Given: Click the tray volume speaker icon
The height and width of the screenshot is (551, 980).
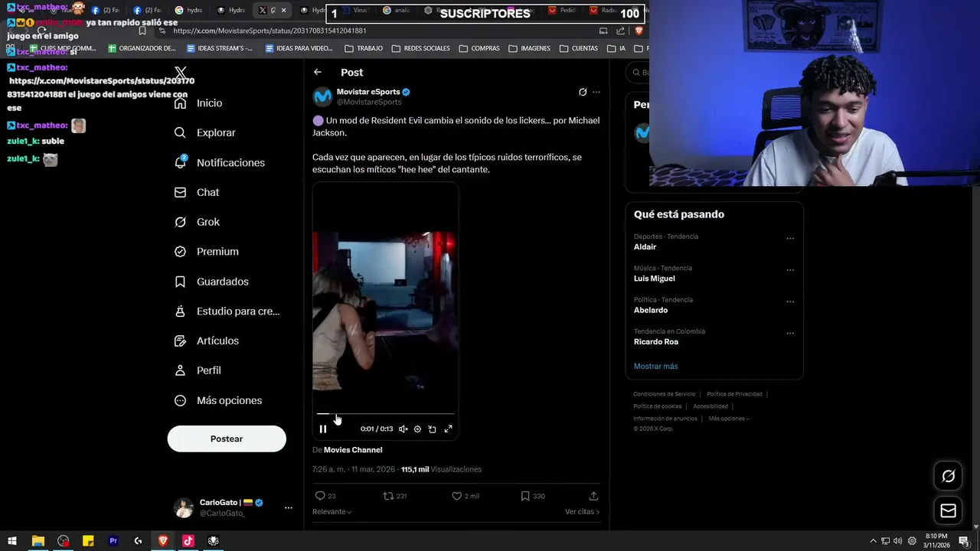Looking at the screenshot, I should [897, 541].
